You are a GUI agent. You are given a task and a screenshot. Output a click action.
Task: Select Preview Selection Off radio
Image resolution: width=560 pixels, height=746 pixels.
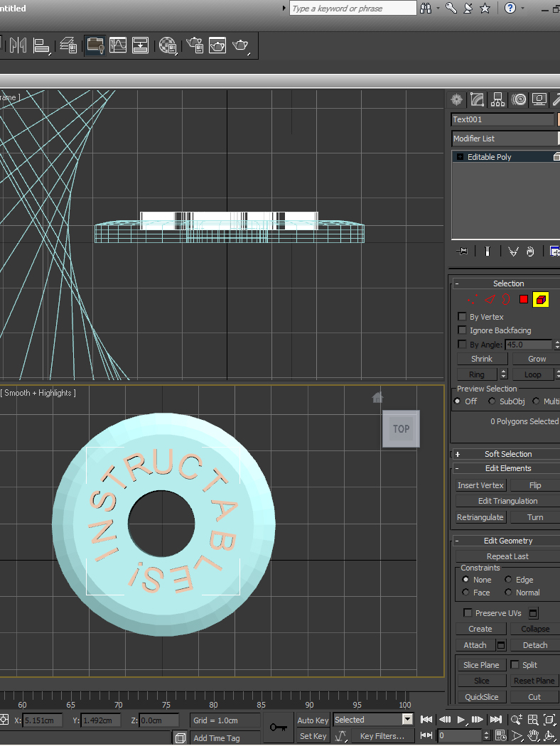coord(457,401)
